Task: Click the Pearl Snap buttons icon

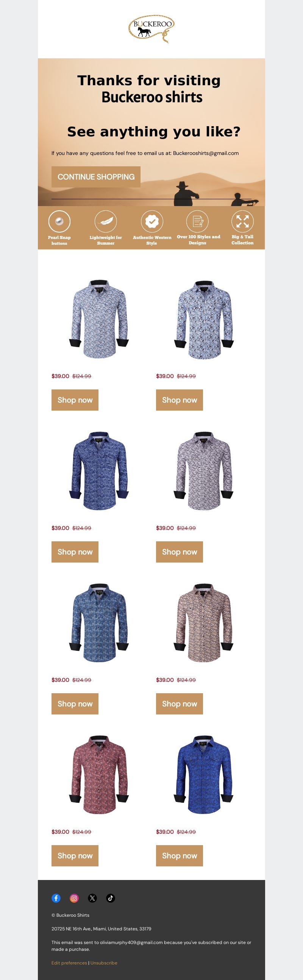Action: [59, 221]
